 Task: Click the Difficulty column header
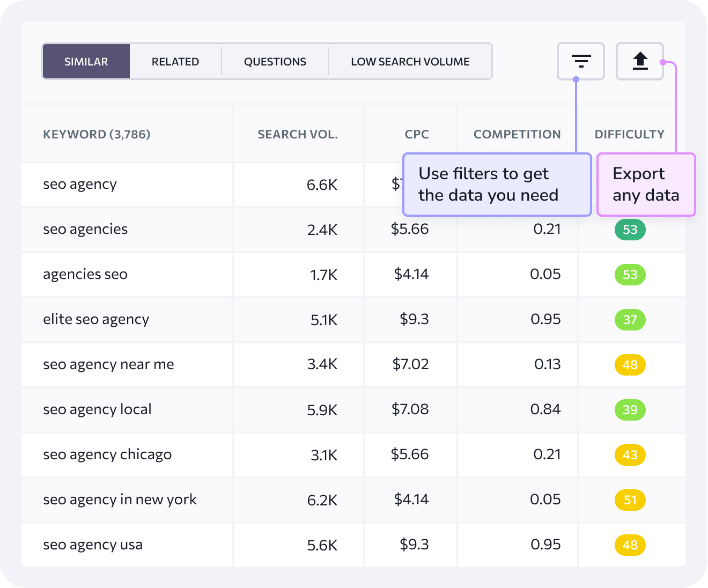(629, 134)
